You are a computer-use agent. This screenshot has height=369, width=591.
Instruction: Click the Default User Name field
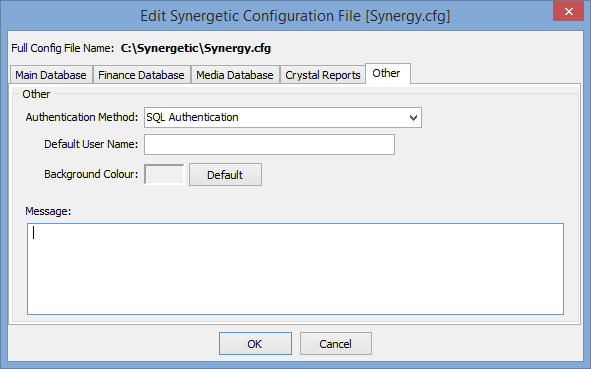tap(269, 144)
